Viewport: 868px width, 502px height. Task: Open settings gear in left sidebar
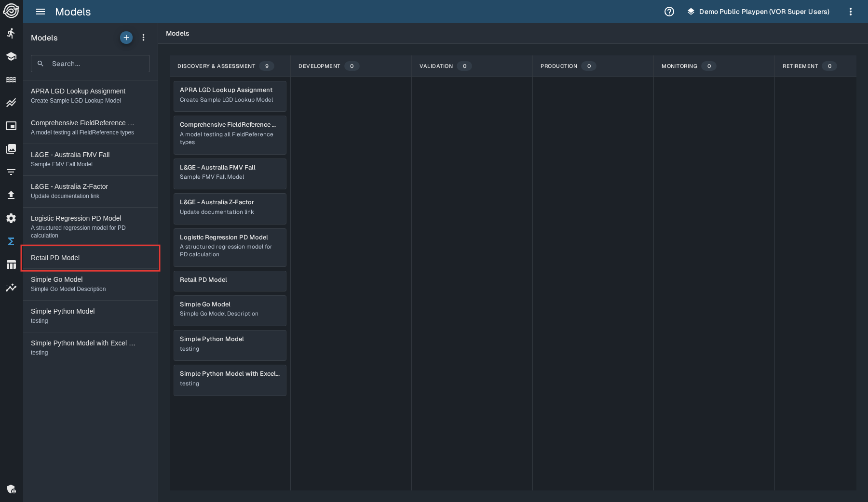[x=11, y=218]
